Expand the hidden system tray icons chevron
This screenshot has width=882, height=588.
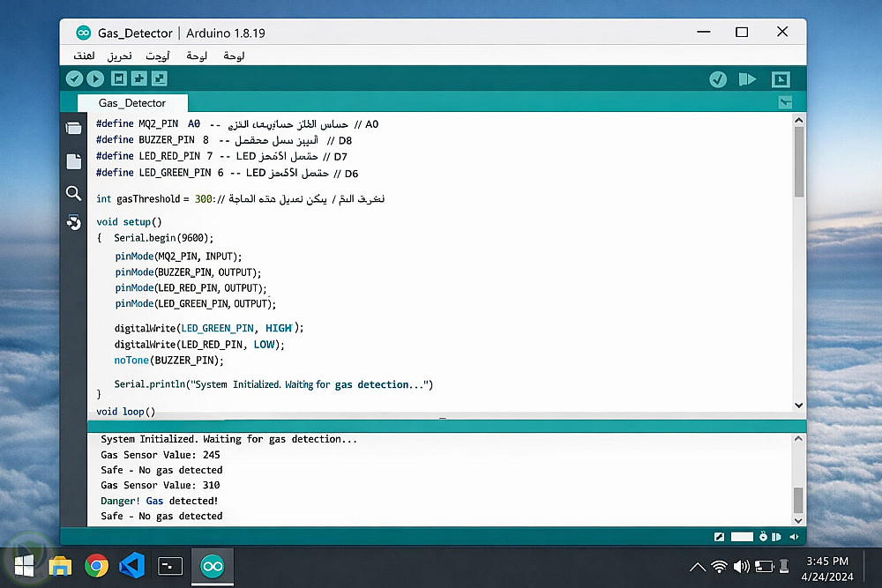tap(698, 567)
